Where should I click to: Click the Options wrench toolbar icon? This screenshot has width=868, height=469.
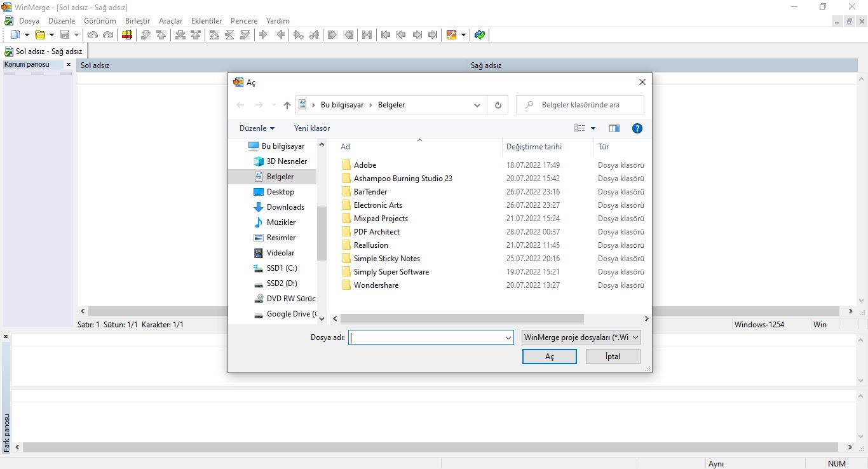click(451, 34)
